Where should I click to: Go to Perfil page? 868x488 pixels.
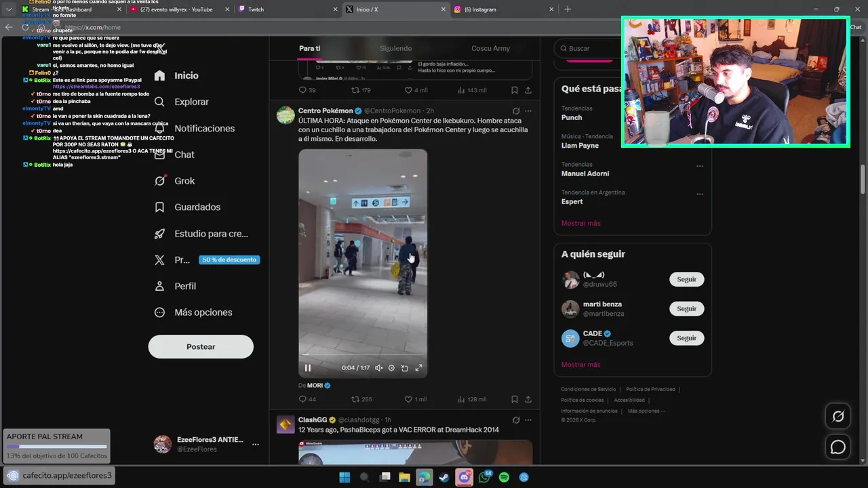(x=175, y=286)
